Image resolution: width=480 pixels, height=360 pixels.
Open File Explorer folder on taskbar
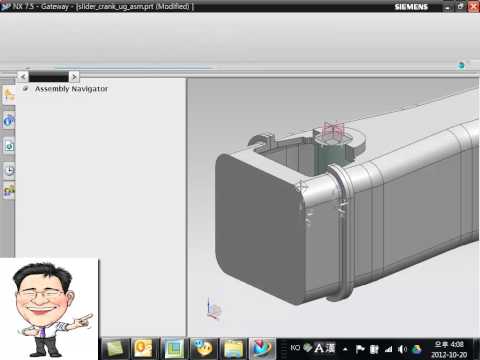(x=233, y=349)
